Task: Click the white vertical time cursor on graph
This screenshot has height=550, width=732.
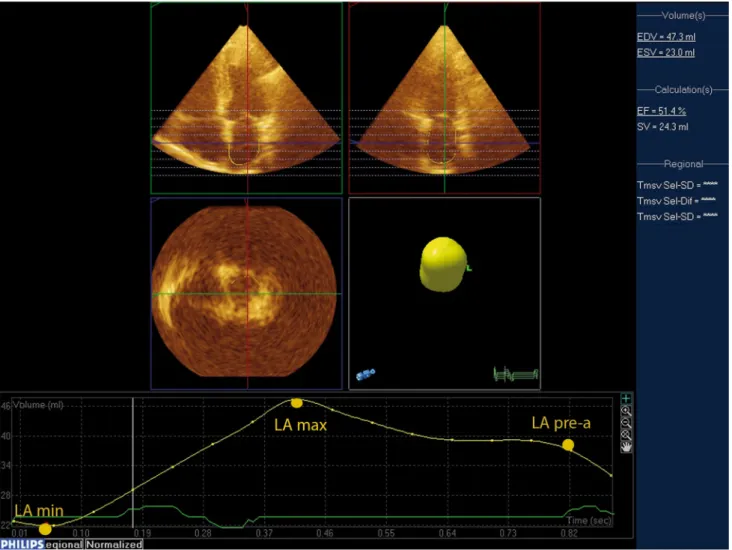Action: point(133,462)
